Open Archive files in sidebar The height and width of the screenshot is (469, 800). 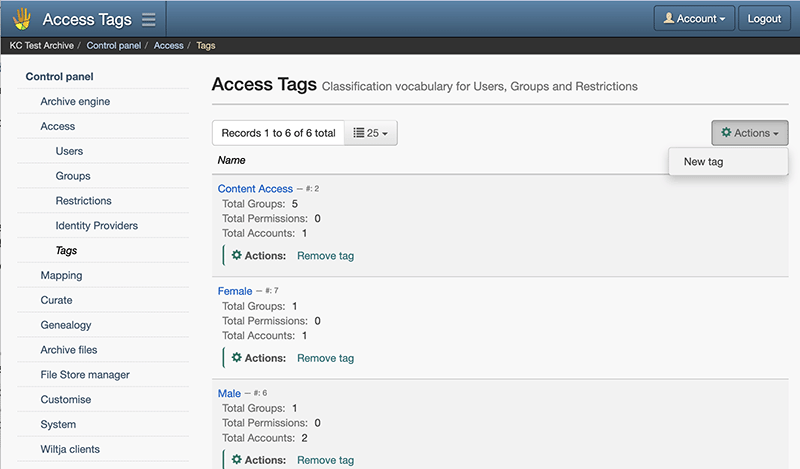pos(69,350)
